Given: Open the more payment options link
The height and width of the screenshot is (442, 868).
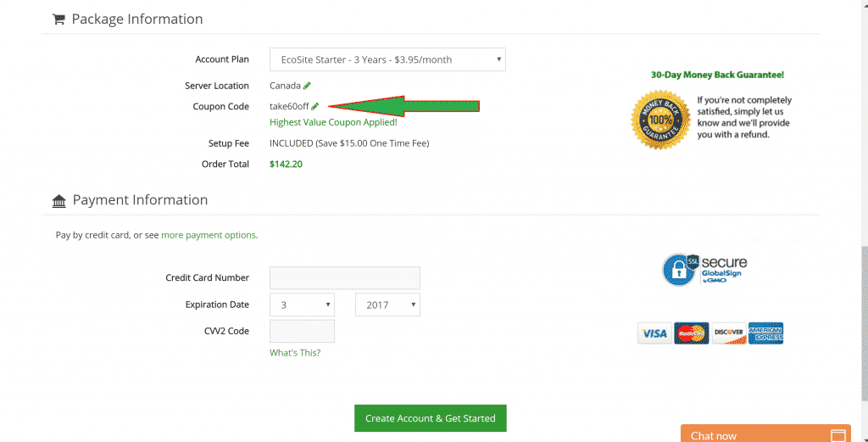Looking at the screenshot, I should [x=209, y=235].
